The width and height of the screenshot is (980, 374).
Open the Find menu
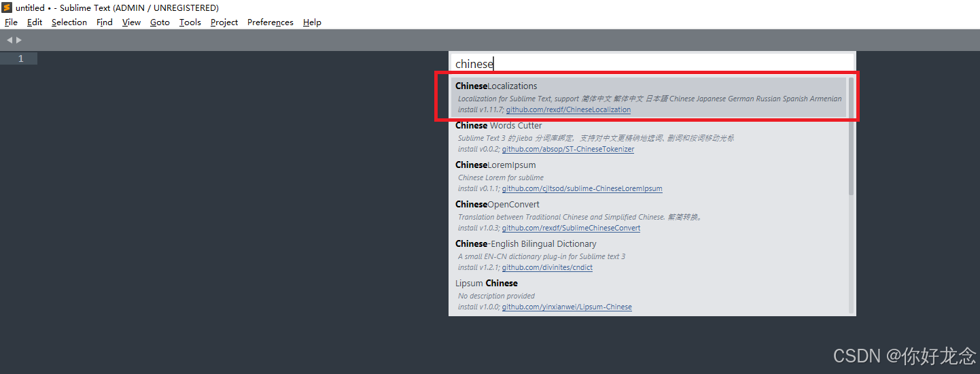click(x=105, y=22)
